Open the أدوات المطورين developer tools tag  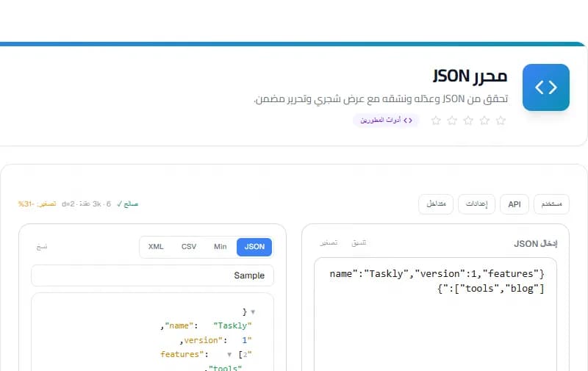386,120
